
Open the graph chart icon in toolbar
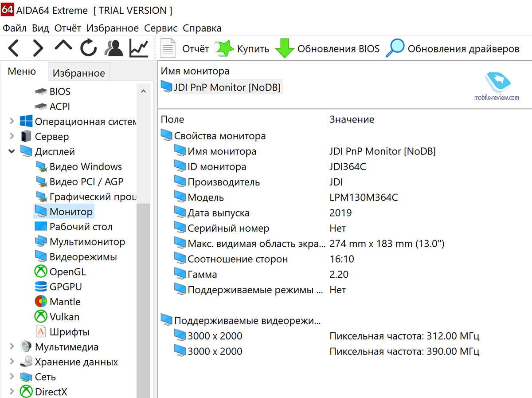point(139,48)
